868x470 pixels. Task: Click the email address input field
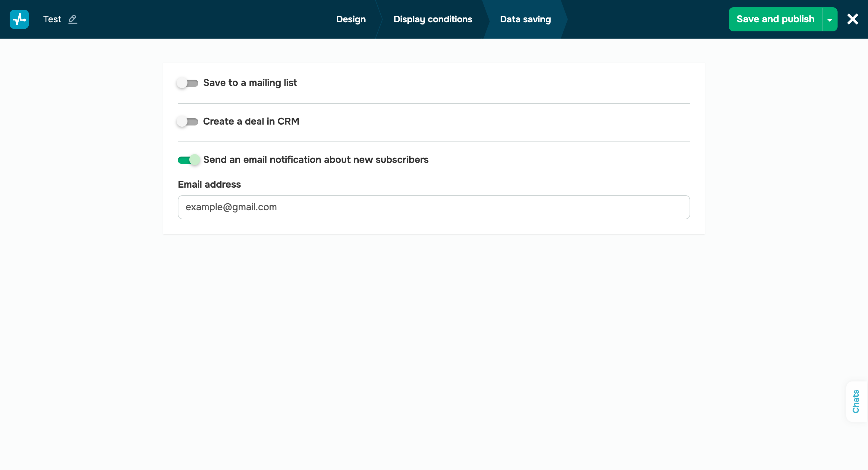click(x=434, y=207)
